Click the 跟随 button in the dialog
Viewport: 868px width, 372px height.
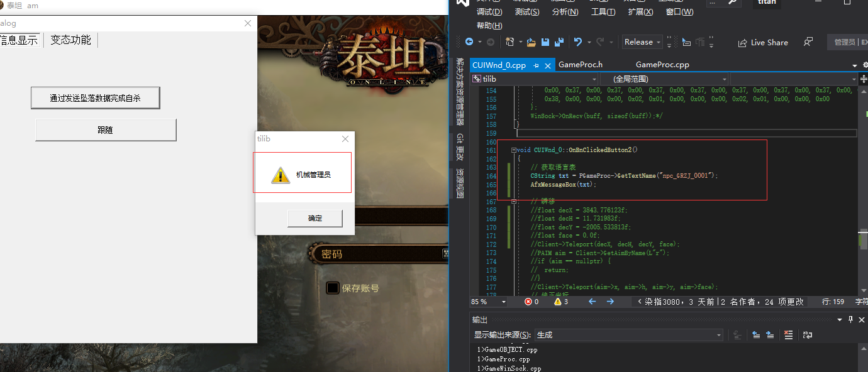[x=106, y=130]
